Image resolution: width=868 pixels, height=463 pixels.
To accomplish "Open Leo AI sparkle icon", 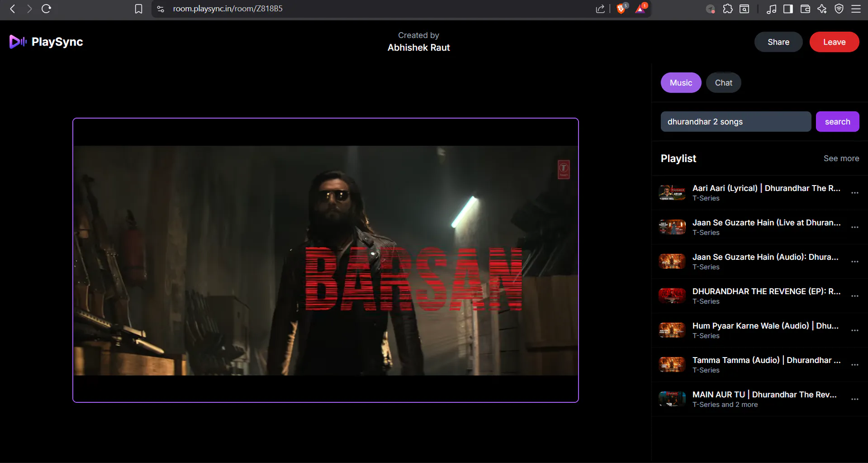I will (x=822, y=9).
